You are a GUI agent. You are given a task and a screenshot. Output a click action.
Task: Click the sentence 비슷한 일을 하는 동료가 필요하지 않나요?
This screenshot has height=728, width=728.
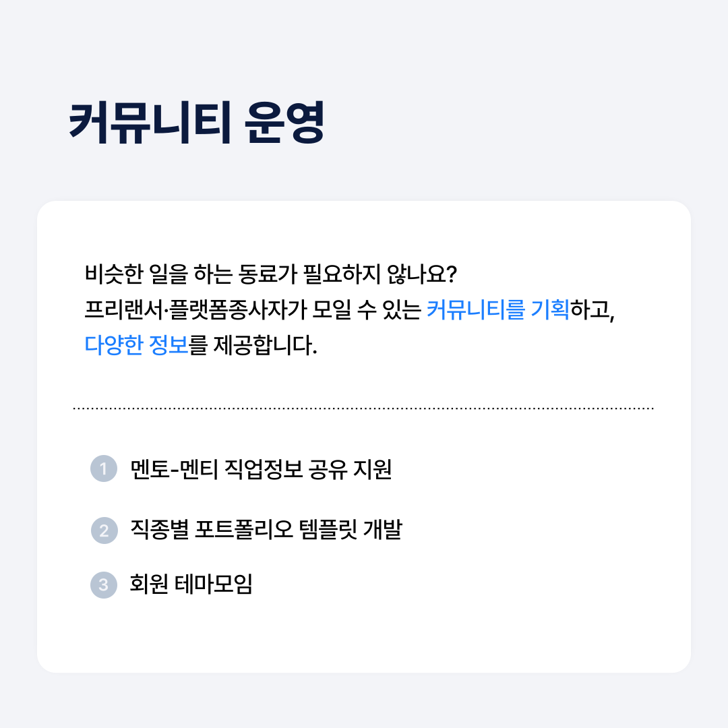[271, 274]
